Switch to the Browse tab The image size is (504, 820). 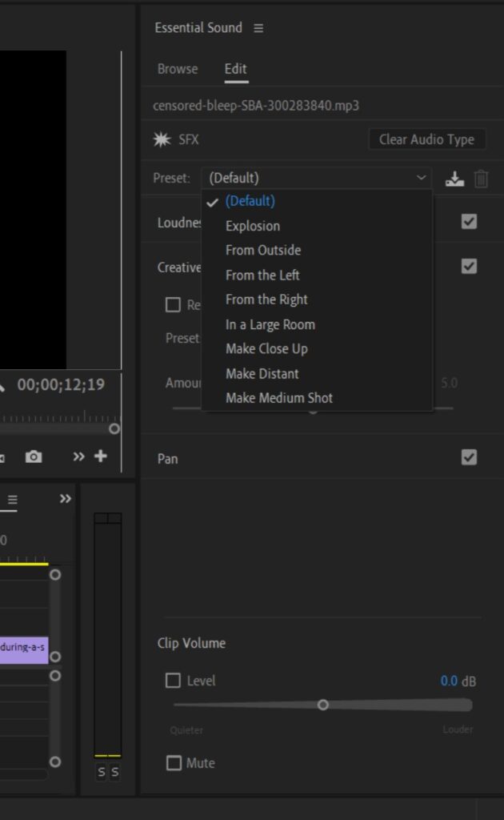178,69
